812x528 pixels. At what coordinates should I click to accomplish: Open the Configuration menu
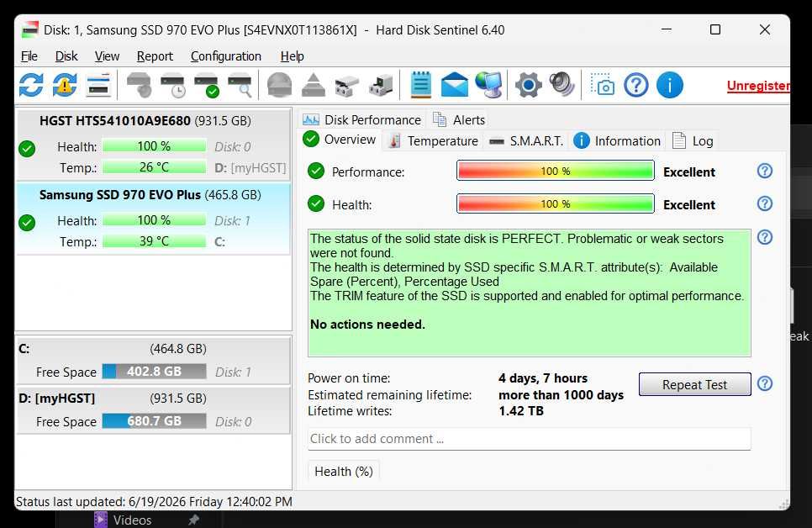226,56
